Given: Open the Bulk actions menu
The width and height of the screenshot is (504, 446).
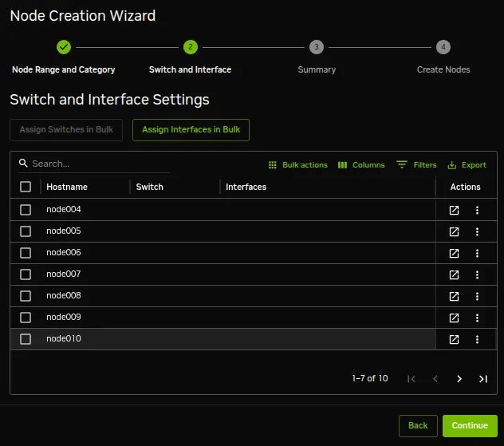Looking at the screenshot, I should [298, 165].
